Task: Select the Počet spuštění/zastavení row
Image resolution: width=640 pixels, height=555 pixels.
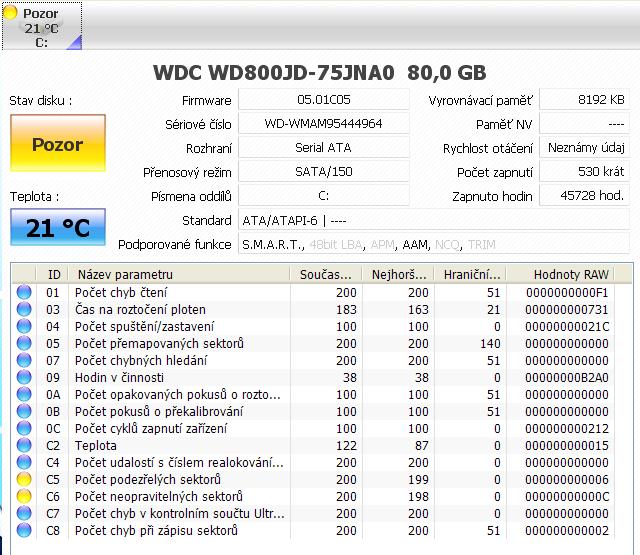Action: click(x=313, y=326)
